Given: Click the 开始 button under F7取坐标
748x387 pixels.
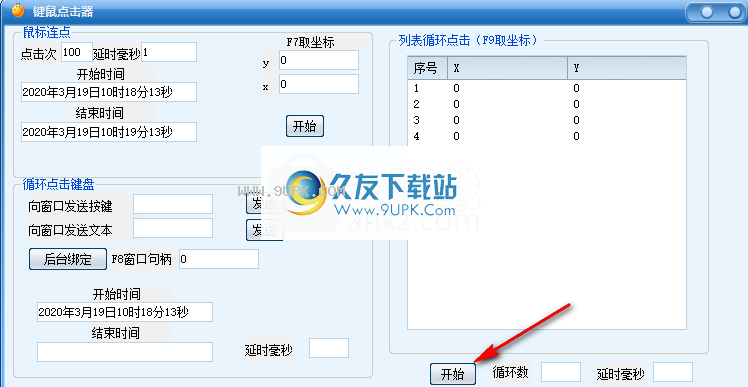Looking at the screenshot, I should click(305, 126).
